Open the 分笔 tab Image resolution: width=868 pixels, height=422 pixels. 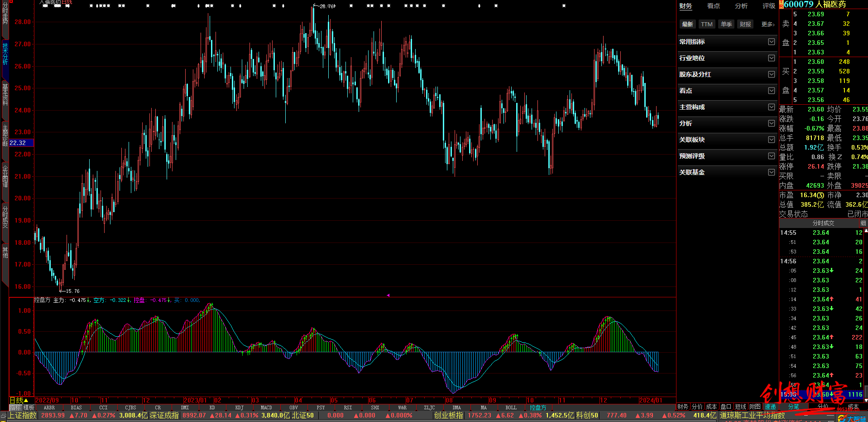(x=793, y=407)
